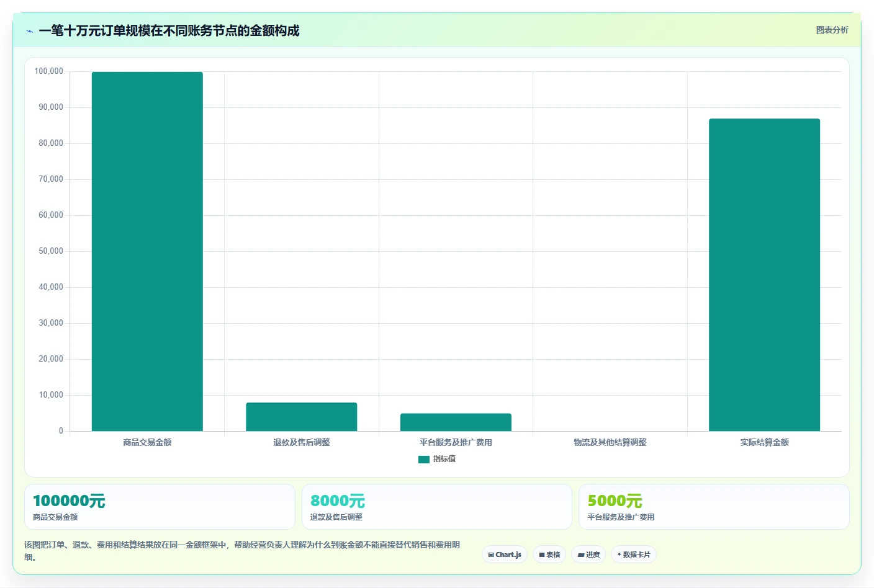Click the 70,000 y-axis tick label
The height and width of the screenshot is (588, 874).
[x=51, y=179]
